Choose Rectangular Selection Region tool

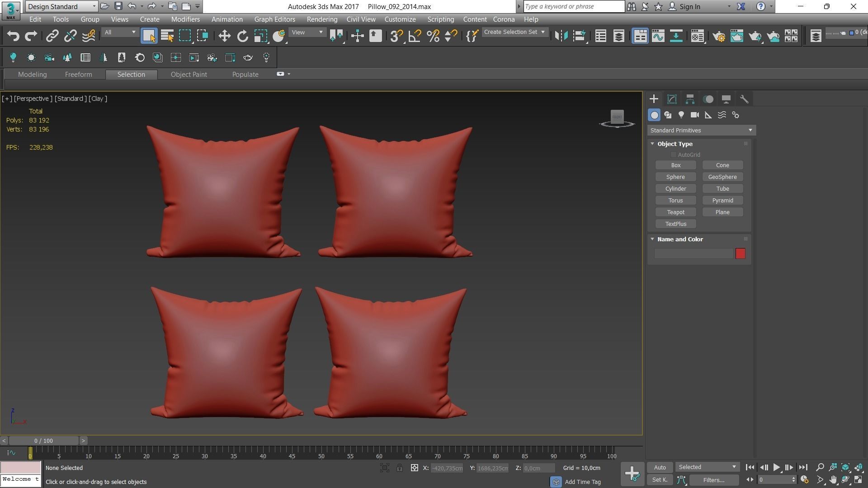185,36
